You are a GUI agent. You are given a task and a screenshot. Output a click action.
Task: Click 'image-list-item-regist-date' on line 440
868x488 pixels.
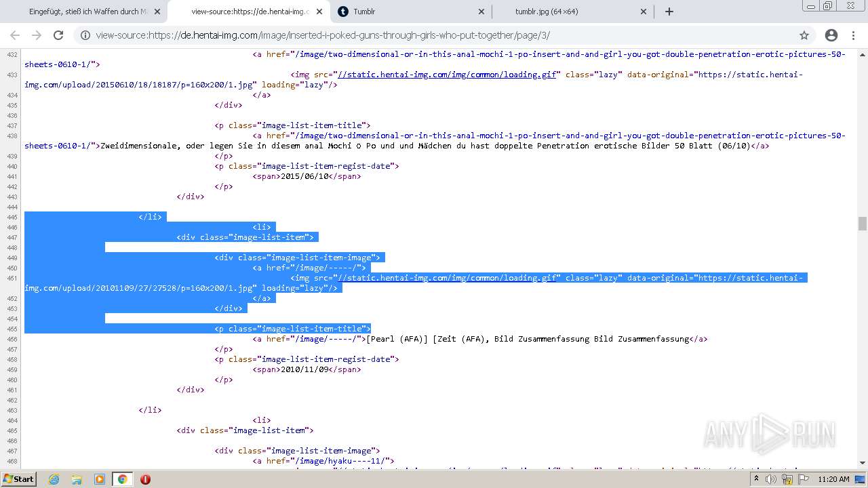click(x=328, y=166)
